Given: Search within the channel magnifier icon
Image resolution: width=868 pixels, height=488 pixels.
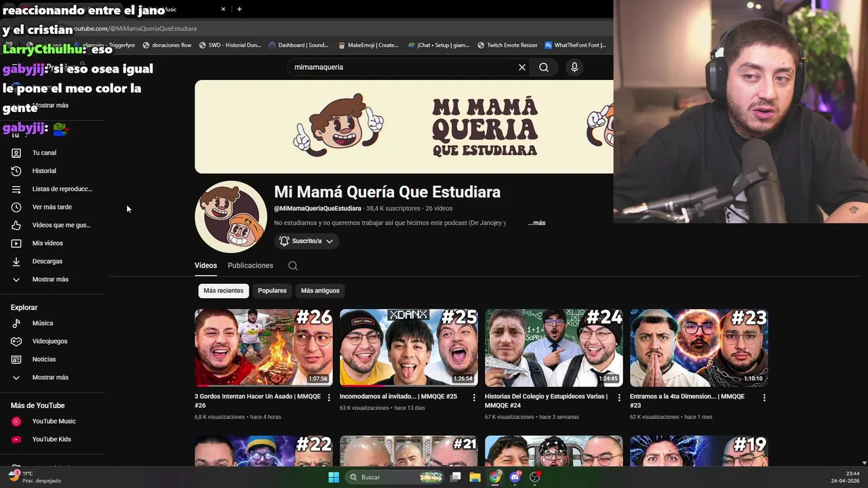Looking at the screenshot, I should click(293, 266).
